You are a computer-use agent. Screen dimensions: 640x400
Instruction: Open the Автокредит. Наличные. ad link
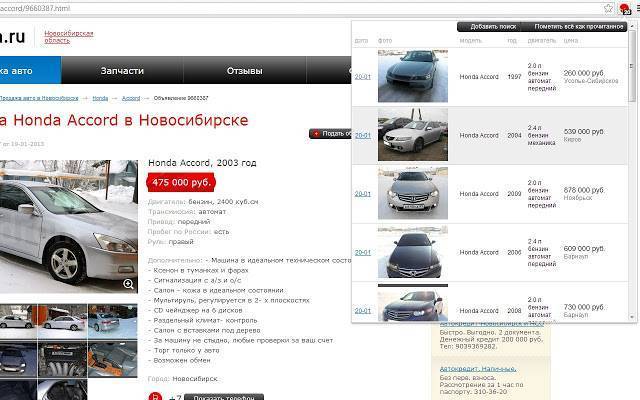point(478,369)
